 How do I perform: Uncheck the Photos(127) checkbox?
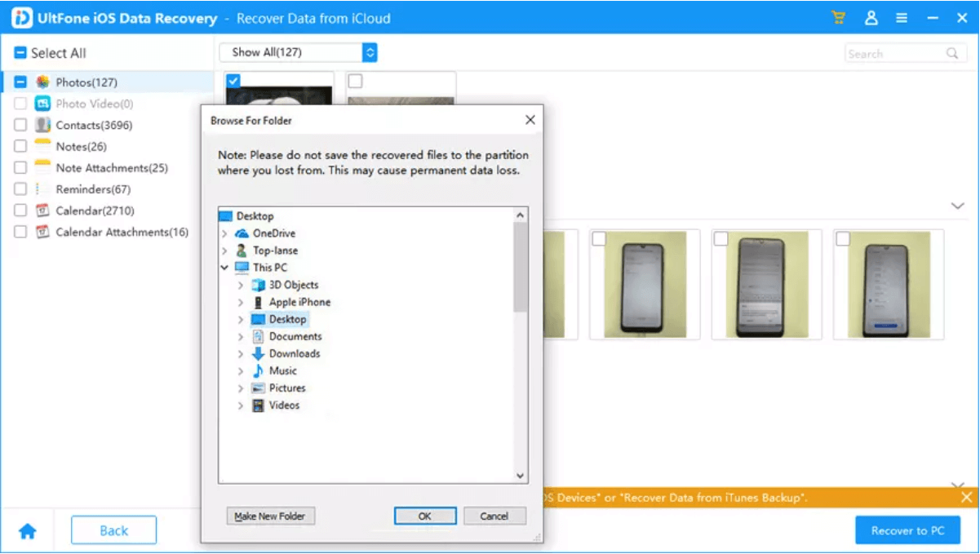pyautogui.click(x=20, y=82)
